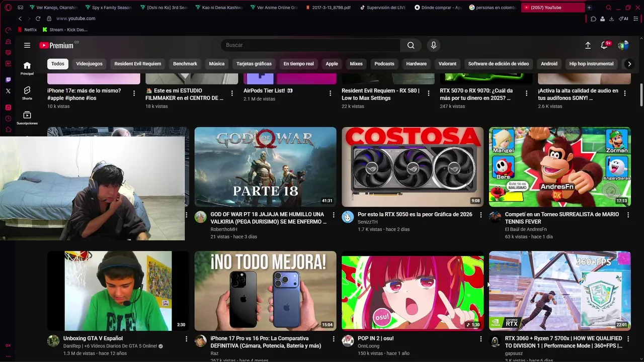
Task: Open options for 'Unboxing GTA V Español' video
Action: point(186,339)
